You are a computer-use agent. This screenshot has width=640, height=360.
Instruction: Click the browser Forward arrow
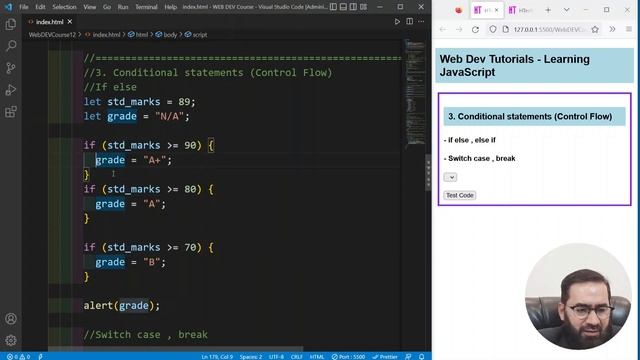coord(459,29)
